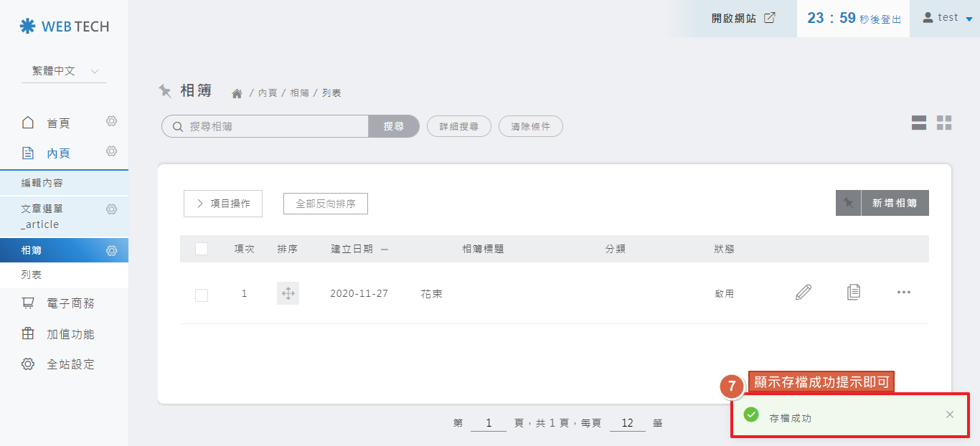
Task: Switch to list view layout icon
Action: (919, 123)
